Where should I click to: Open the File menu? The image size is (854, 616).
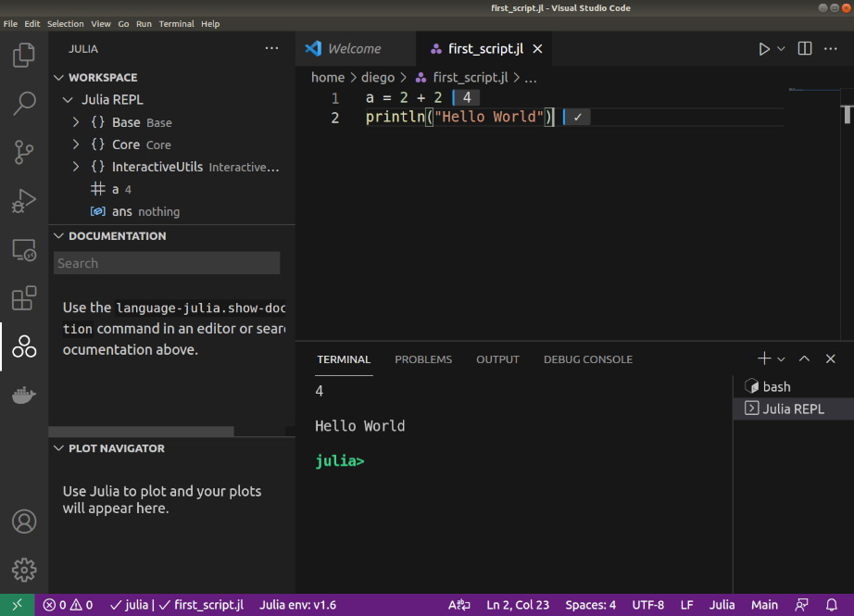pyautogui.click(x=10, y=24)
